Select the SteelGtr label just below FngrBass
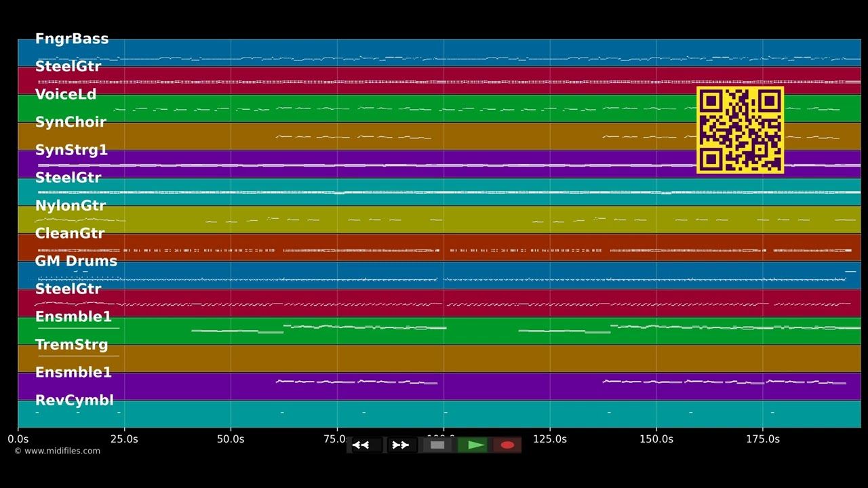868x488 pixels. pyautogui.click(x=68, y=66)
